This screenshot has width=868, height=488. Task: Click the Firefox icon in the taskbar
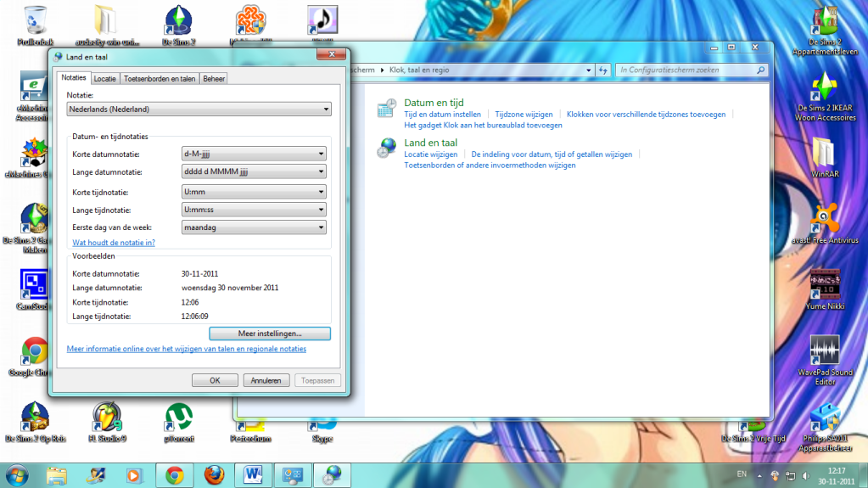click(x=215, y=474)
